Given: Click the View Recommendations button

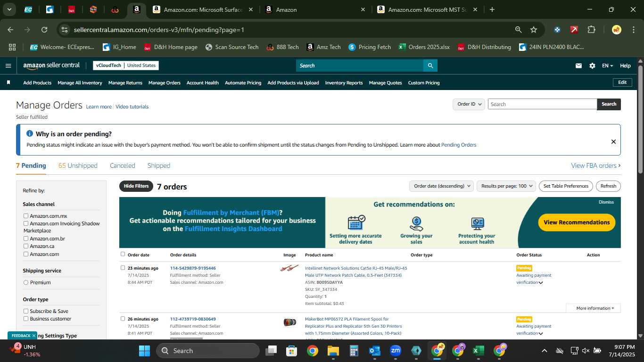Looking at the screenshot, I should [x=577, y=222].
